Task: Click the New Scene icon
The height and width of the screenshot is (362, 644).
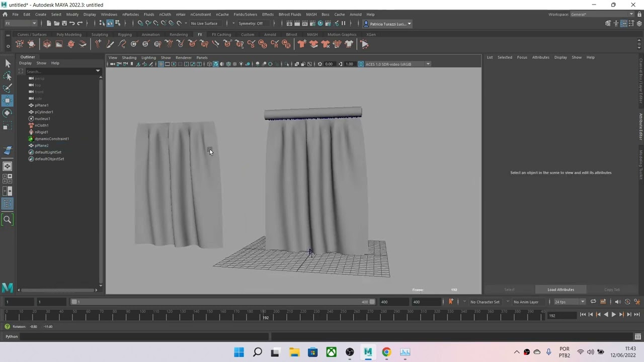Action: (49, 24)
